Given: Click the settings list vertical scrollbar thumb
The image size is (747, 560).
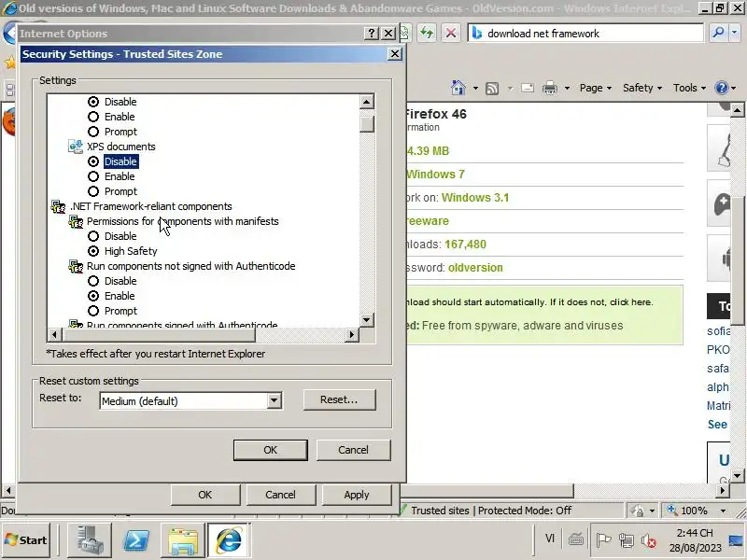Looking at the screenshot, I should tap(366, 124).
